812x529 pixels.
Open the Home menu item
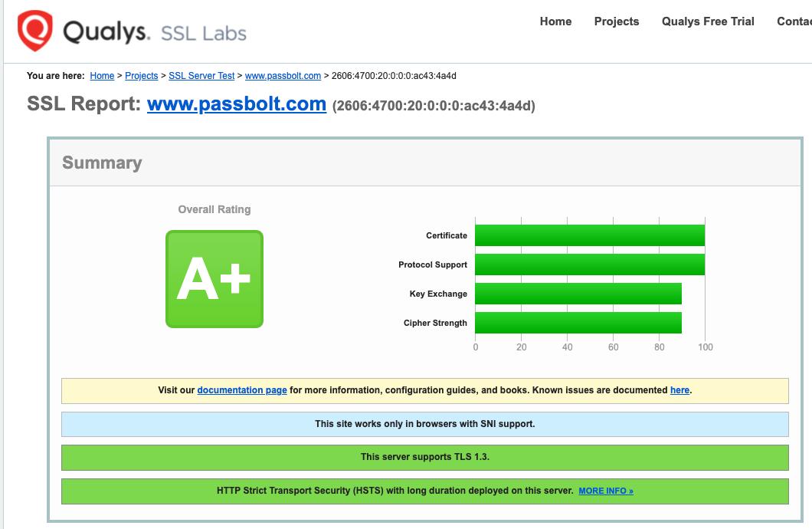pyautogui.click(x=555, y=21)
